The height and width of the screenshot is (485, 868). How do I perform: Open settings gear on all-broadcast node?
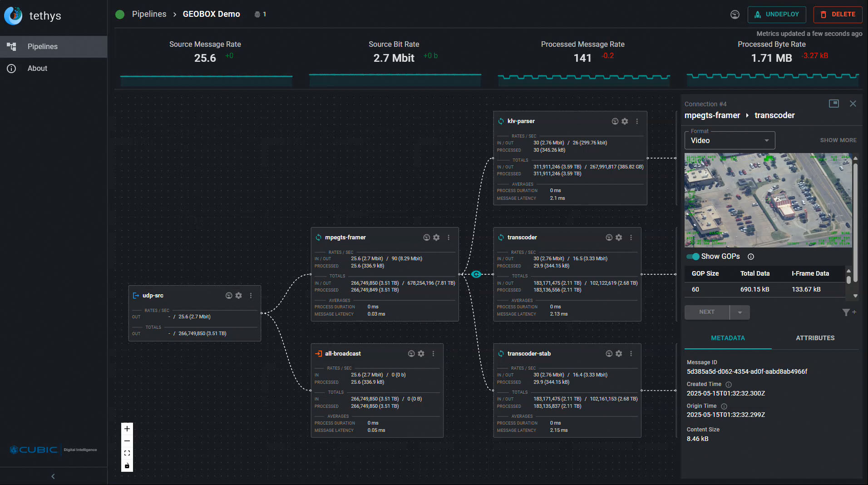pos(421,354)
